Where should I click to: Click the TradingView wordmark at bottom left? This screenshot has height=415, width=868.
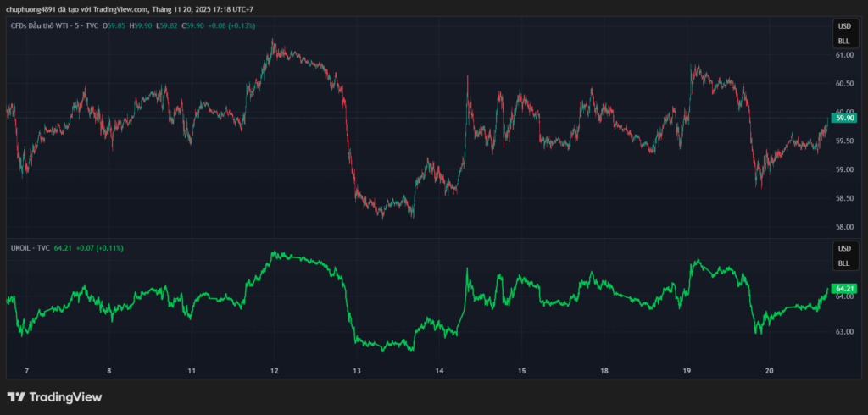click(x=65, y=396)
